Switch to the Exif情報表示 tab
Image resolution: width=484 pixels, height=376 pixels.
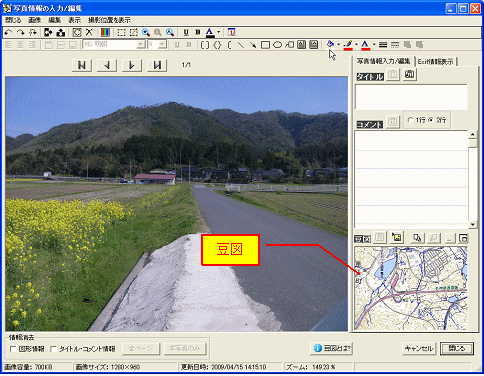[x=435, y=62]
